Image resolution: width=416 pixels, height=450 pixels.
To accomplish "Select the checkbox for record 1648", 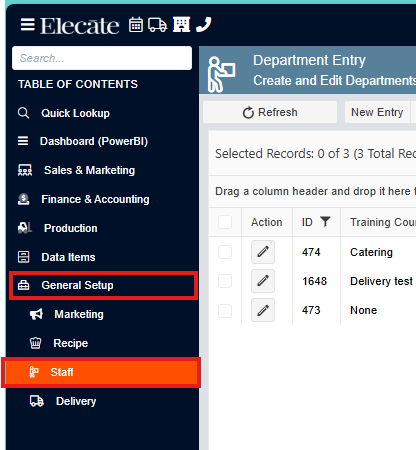I will pyautogui.click(x=225, y=281).
